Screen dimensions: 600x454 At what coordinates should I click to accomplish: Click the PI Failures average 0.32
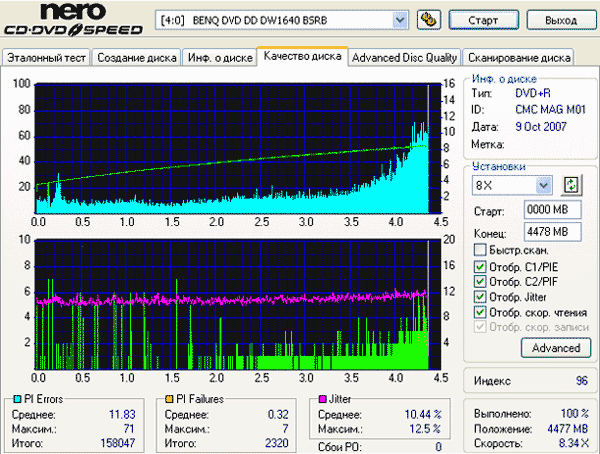tap(278, 415)
